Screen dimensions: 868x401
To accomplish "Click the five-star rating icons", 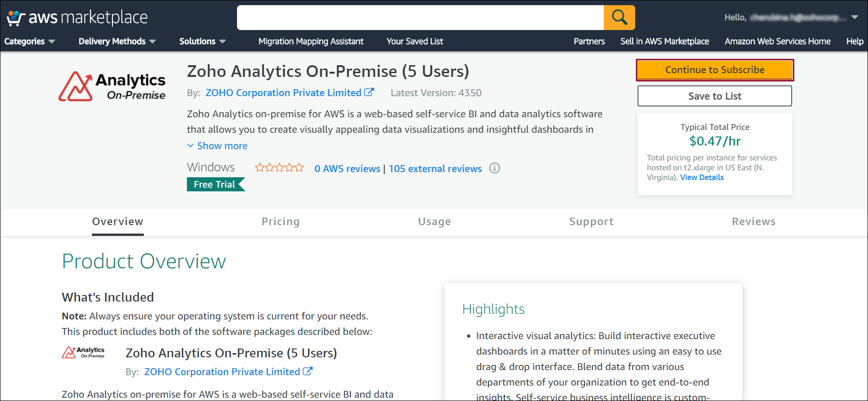I will click(x=279, y=168).
